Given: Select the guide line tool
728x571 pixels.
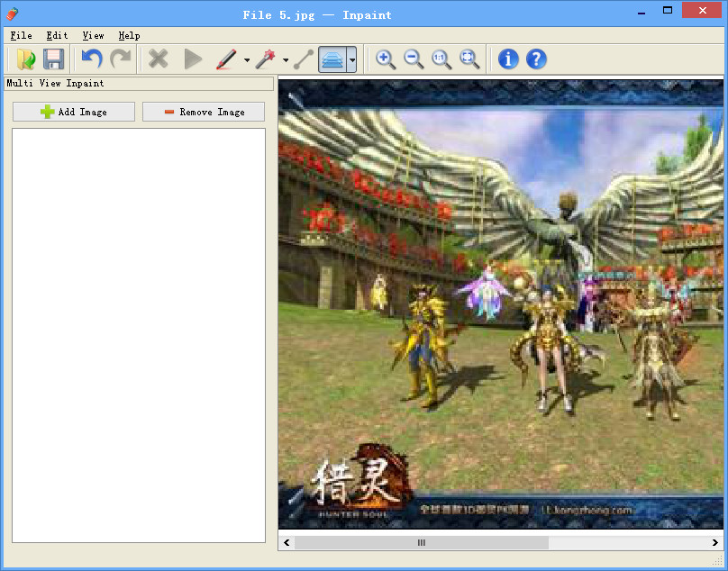Looking at the screenshot, I should [304, 59].
